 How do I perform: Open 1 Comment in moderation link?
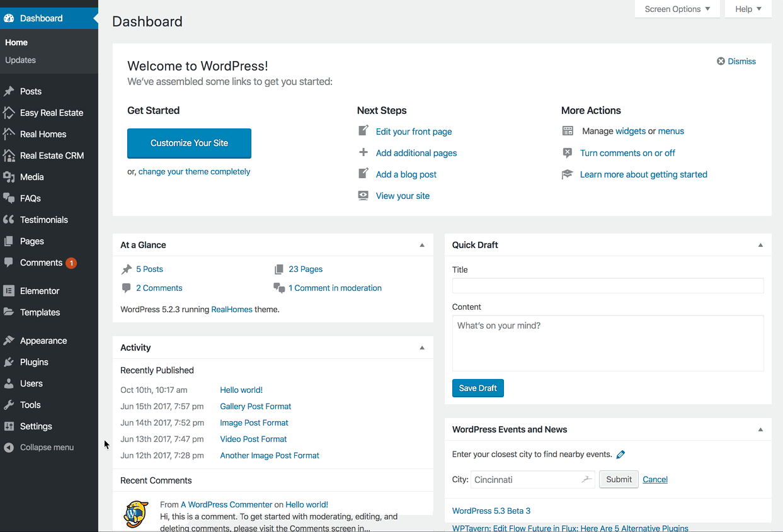[335, 288]
